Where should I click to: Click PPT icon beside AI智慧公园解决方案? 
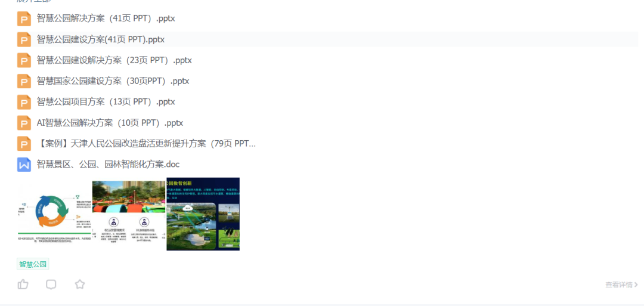tap(24, 123)
